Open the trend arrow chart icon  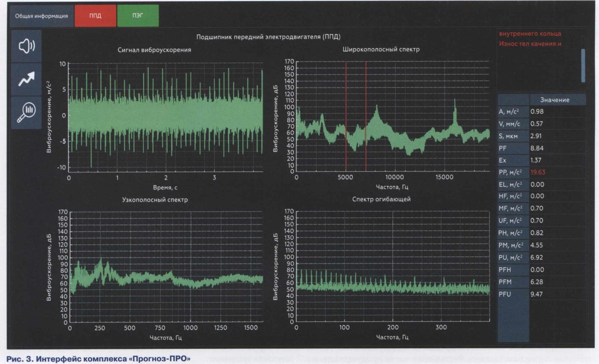pyautogui.click(x=26, y=79)
